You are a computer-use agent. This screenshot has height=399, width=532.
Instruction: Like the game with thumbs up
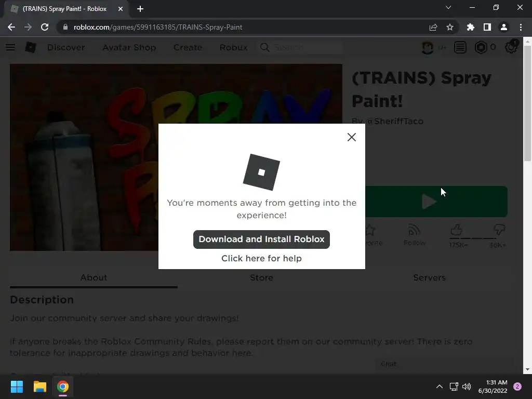[457, 231]
